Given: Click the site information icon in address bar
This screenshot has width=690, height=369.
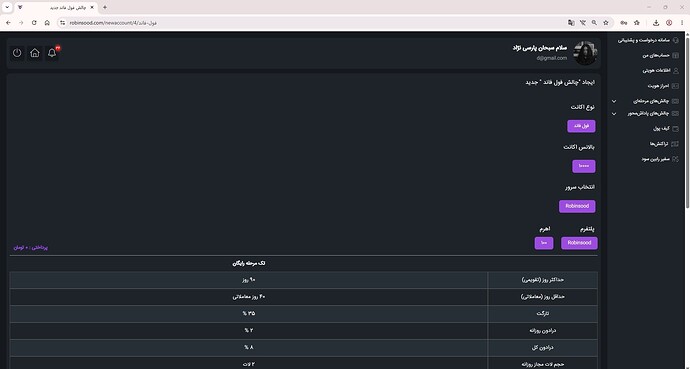Looking at the screenshot, I should (62, 23).
